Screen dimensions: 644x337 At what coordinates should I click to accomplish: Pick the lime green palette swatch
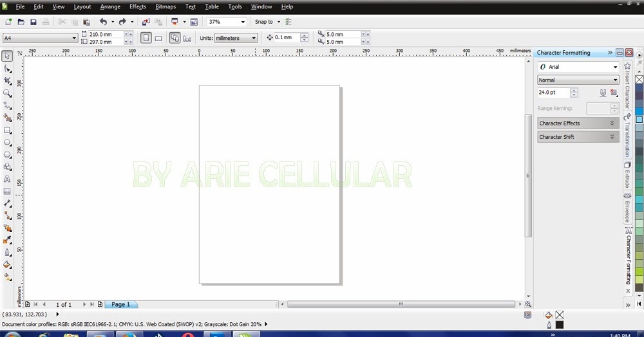(639, 272)
